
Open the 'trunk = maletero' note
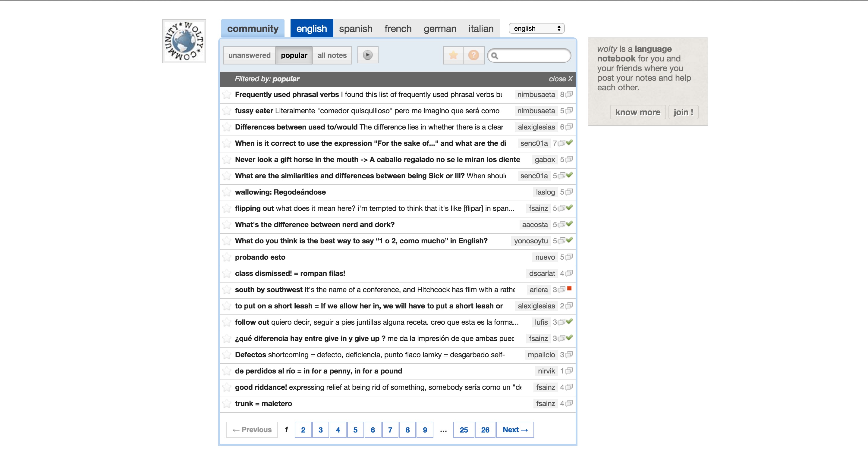pos(263,404)
